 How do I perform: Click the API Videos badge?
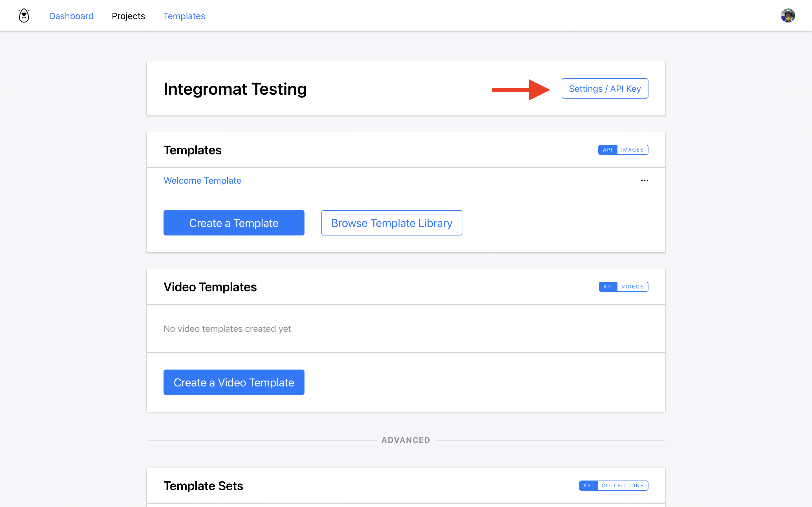tap(623, 287)
